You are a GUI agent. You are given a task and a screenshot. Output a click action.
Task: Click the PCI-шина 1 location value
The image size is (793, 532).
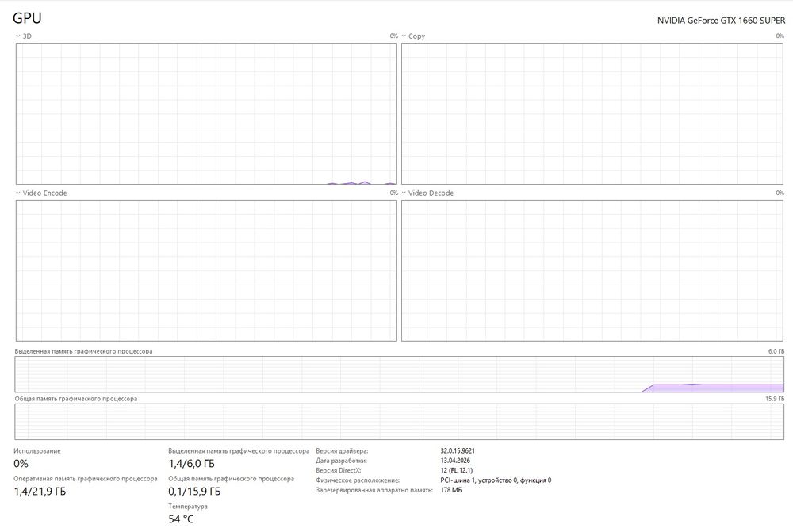click(x=496, y=480)
